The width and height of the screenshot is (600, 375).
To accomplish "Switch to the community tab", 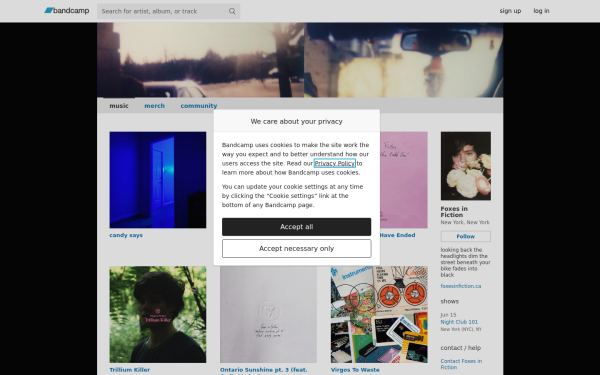I will tap(199, 106).
